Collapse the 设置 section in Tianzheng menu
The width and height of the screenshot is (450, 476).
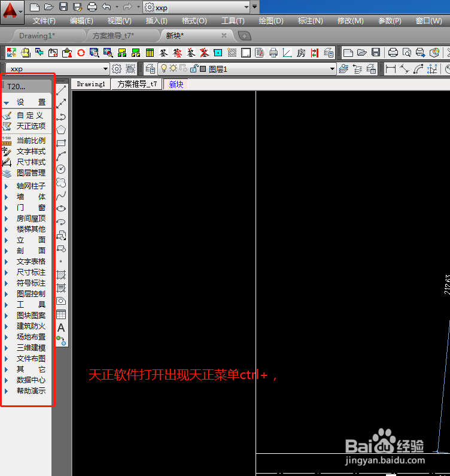pos(7,103)
